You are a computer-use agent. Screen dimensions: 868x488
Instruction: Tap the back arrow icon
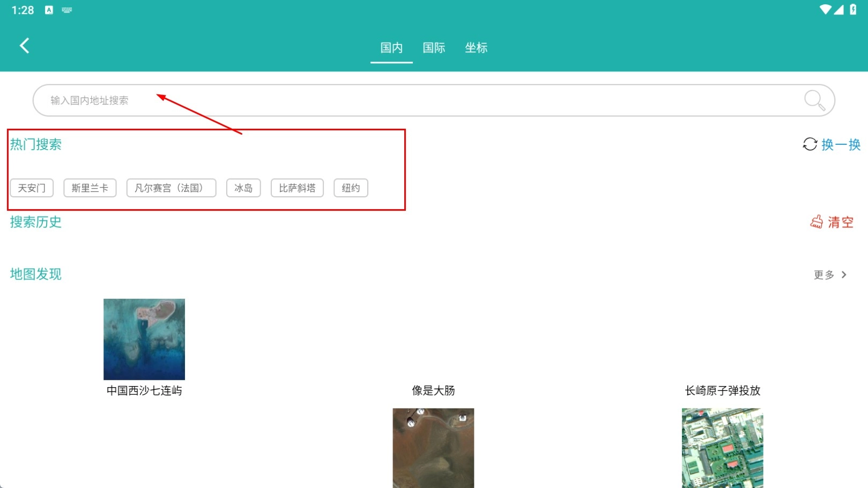(24, 46)
